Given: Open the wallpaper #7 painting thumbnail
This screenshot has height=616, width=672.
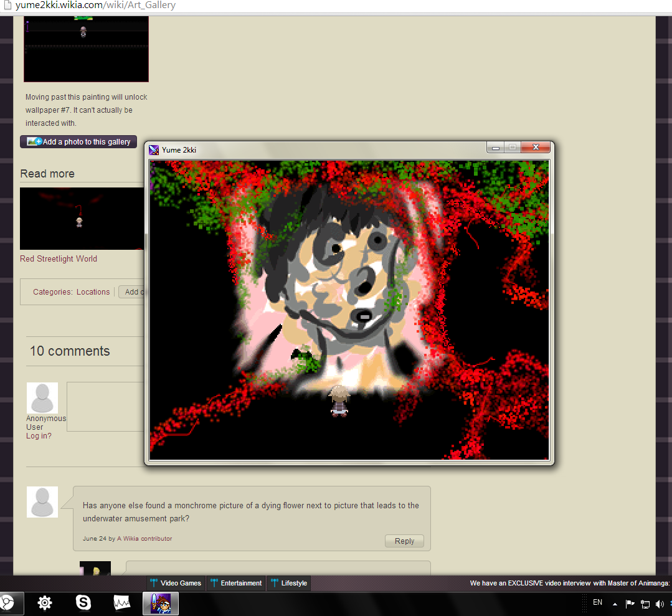Looking at the screenshot, I should coord(86,49).
